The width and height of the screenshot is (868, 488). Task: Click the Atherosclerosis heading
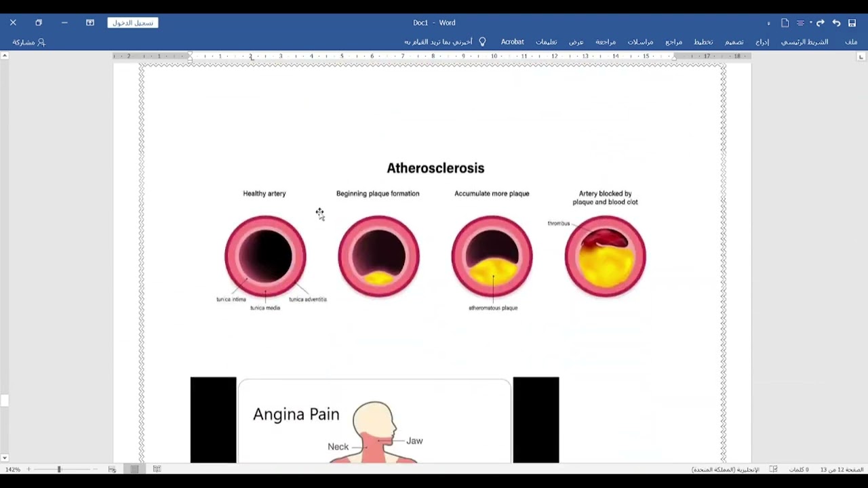coord(435,168)
